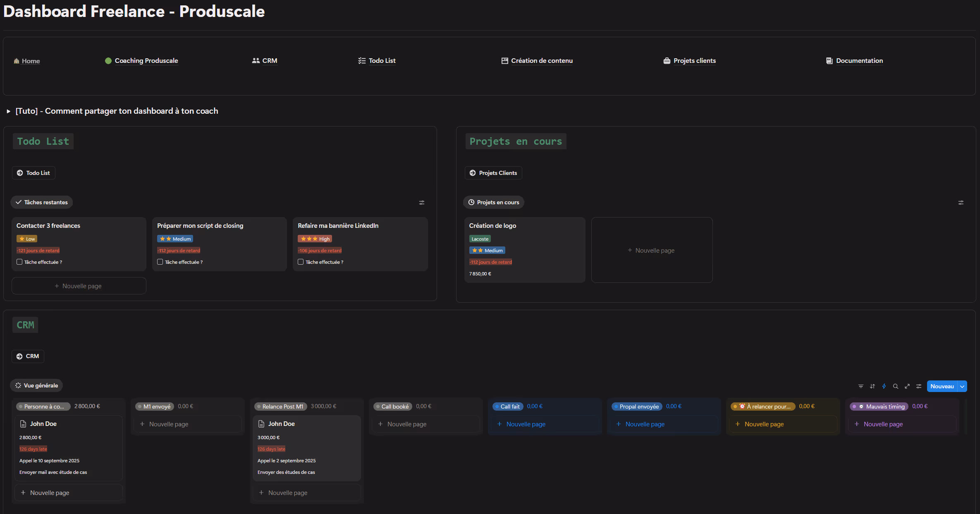980x514 pixels.
Task: Open Projets en cours view settings icon
Action: (x=961, y=203)
